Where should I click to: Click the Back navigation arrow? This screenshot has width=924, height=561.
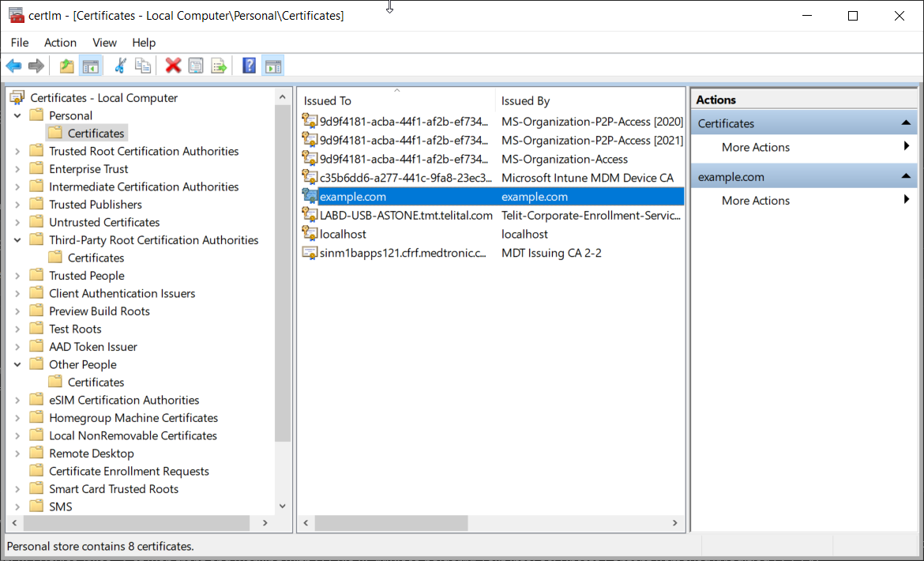[x=13, y=66]
